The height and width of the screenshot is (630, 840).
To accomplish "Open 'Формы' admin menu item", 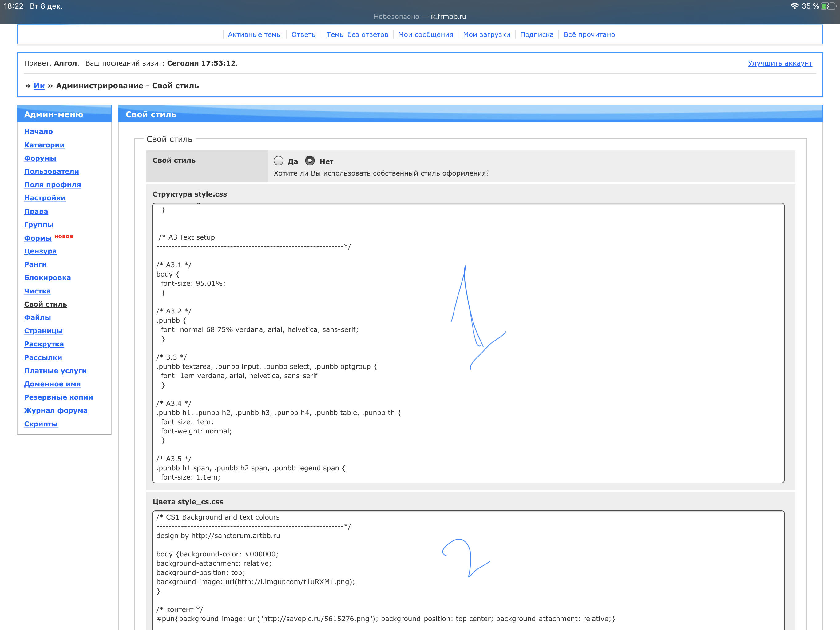I will point(38,238).
